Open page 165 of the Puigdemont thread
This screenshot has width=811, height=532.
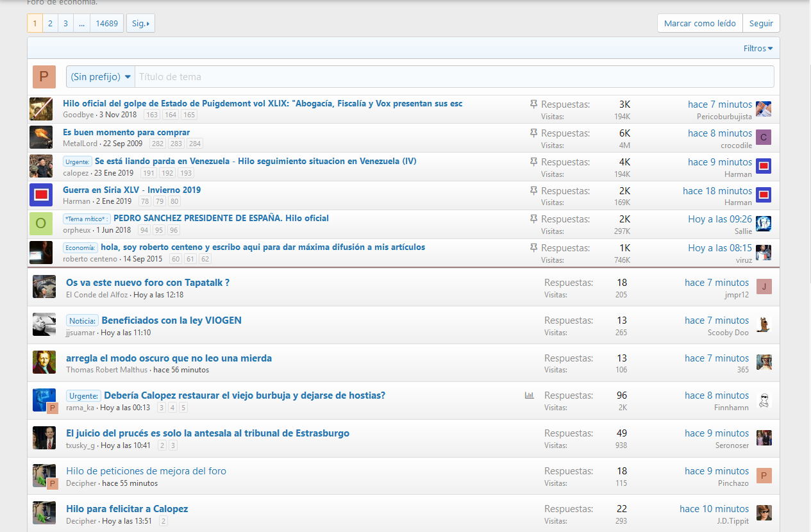[189, 115]
